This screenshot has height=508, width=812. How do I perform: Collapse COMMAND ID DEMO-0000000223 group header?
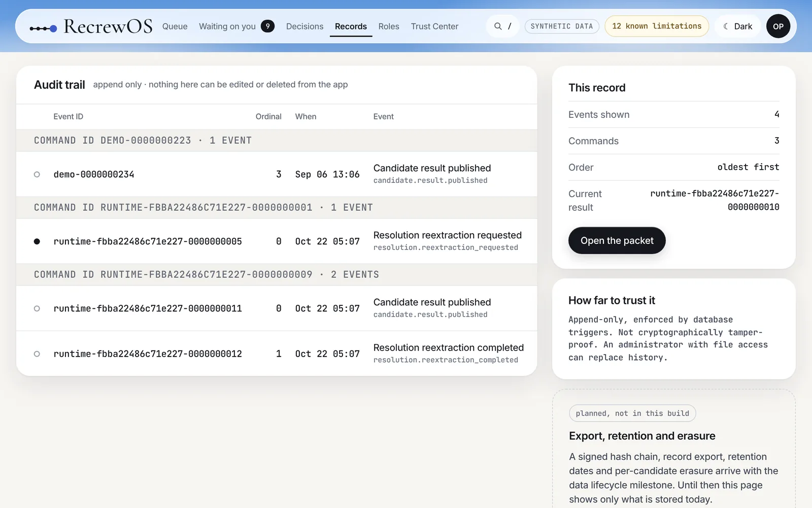click(277, 141)
